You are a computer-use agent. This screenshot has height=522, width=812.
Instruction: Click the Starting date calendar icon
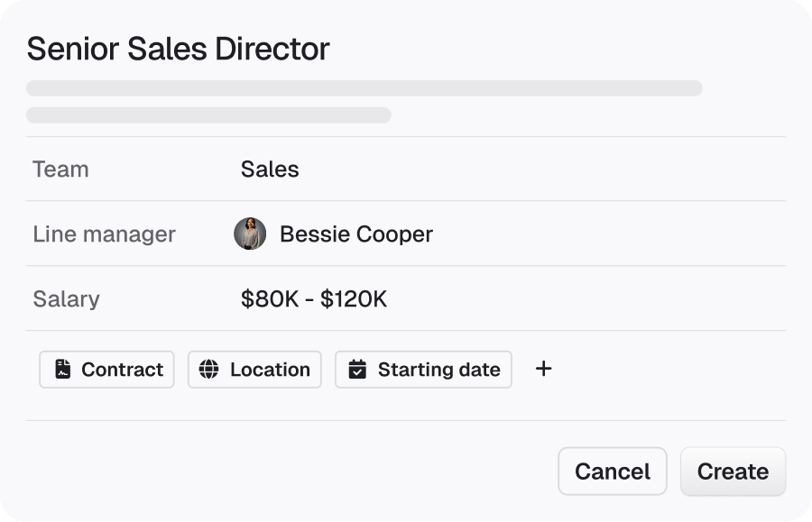point(357,370)
